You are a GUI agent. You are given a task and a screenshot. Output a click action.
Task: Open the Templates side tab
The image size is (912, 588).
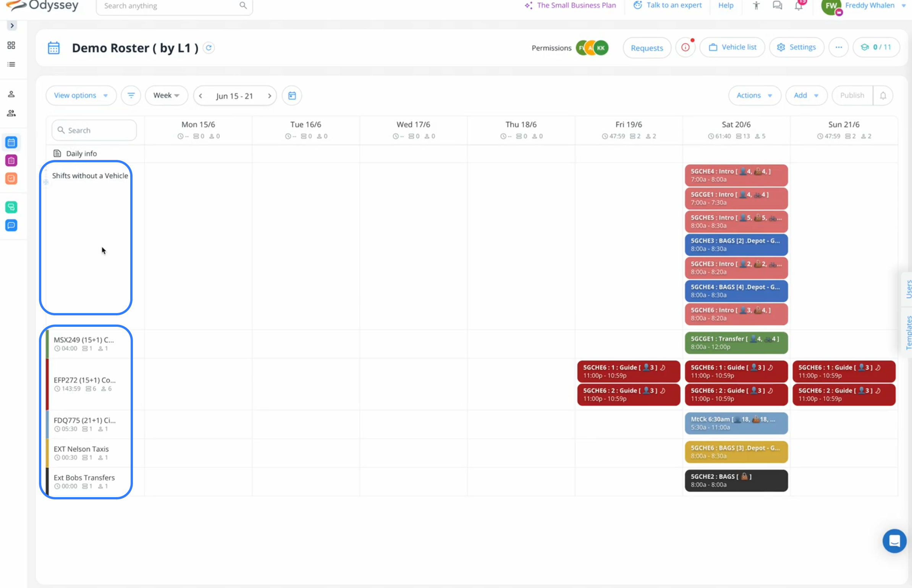pos(908,332)
